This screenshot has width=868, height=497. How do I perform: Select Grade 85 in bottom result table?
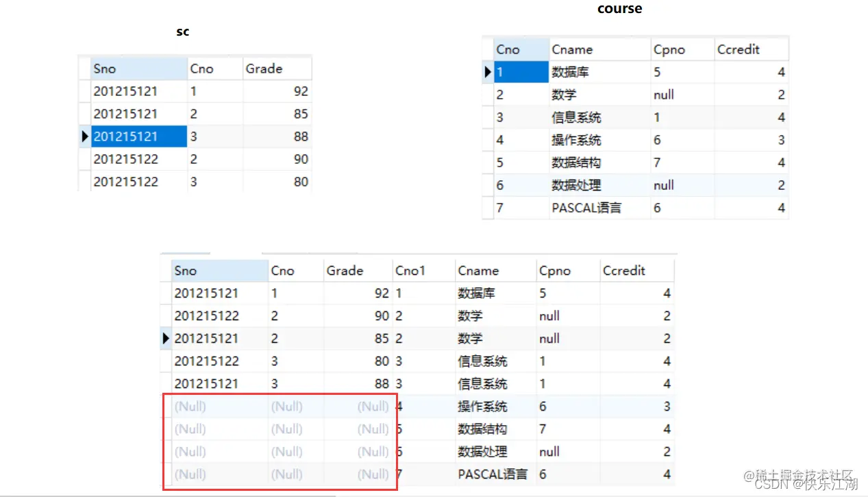(358, 338)
